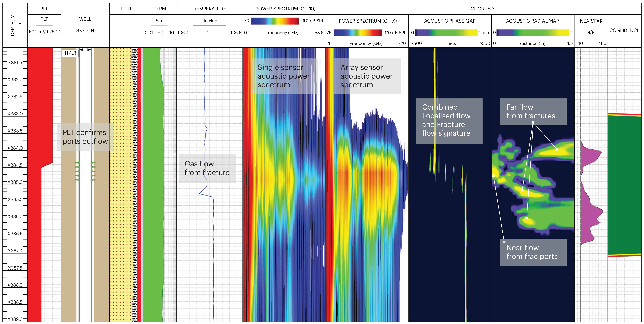The height and width of the screenshot is (324, 644).
Task: Select the CHORUS X header
Action: (x=483, y=9)
